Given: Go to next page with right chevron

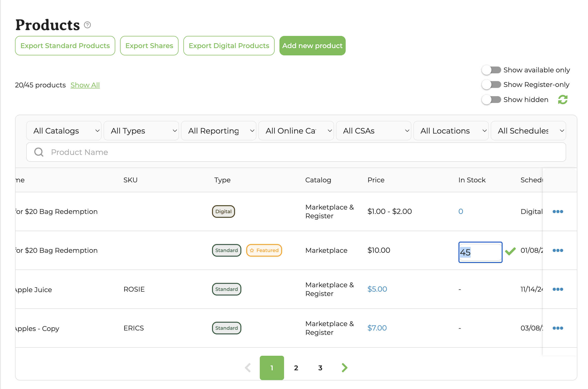Looking at the screenshot, I should tap(344, 368).
